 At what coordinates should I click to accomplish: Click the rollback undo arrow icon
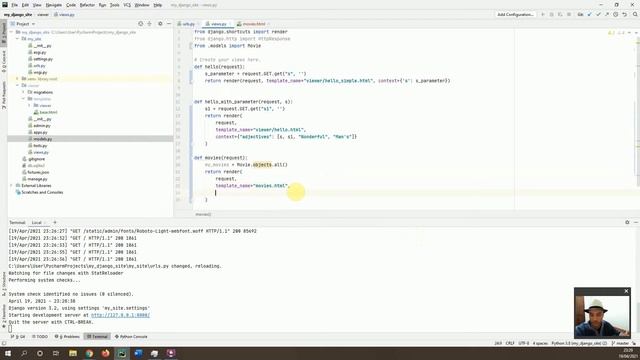click(x=625, y=14)
